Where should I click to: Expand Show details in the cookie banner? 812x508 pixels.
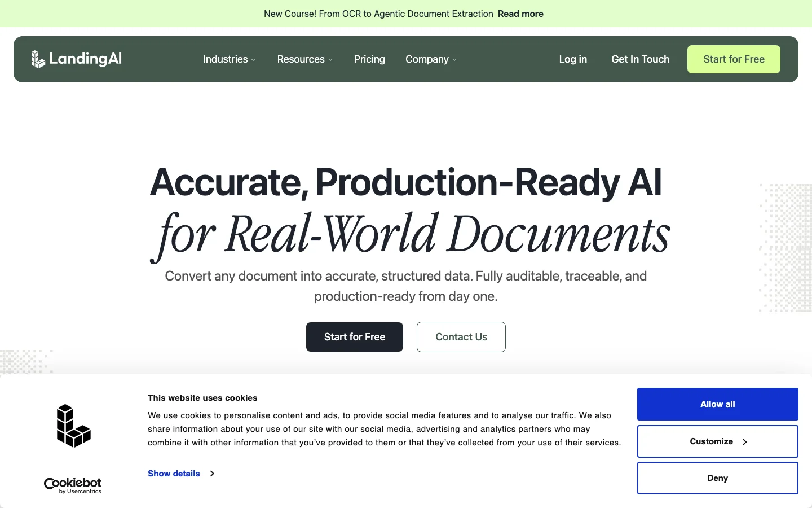(x=181, y=474)
